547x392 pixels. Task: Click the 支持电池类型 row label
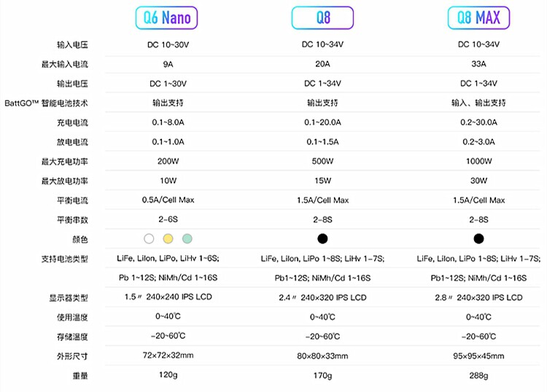[64, 259]
